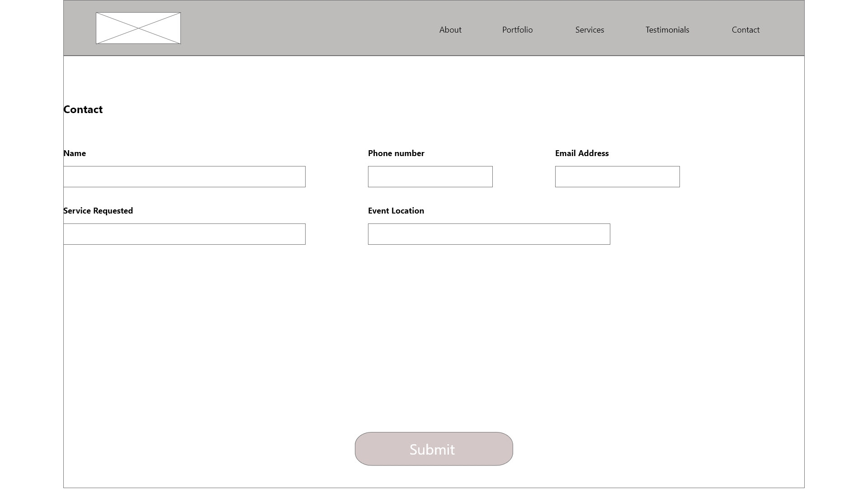Screen dimensions: 868x489
Task: Click the 'Service Requested' label
Action: [98, 211]
